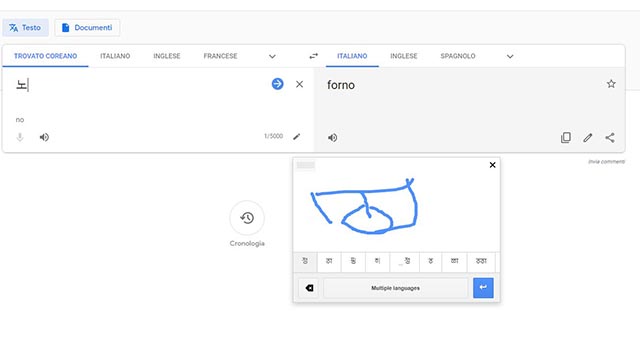Toggle the handwriting pencil input tool
The image size is (640, 360).
point(297,136)
